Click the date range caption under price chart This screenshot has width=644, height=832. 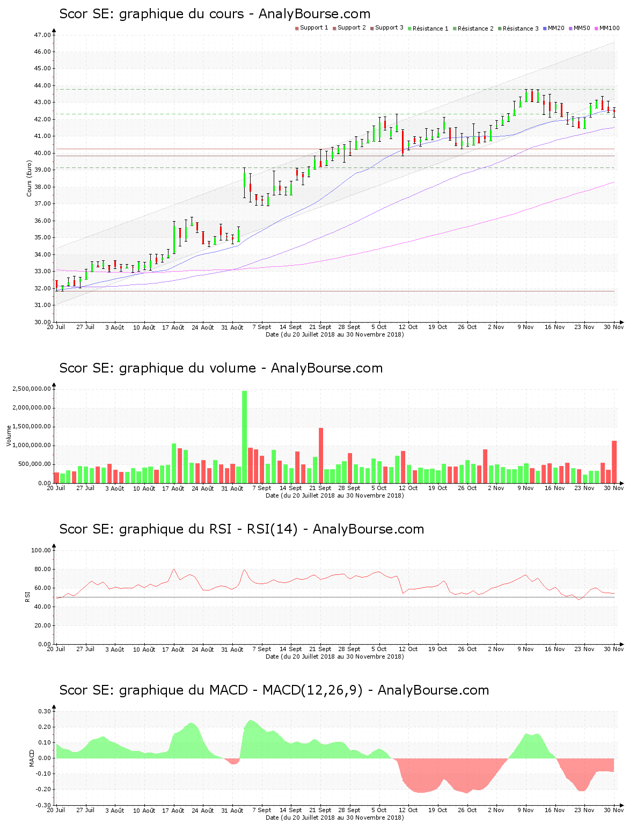click(x=335, y=334)
